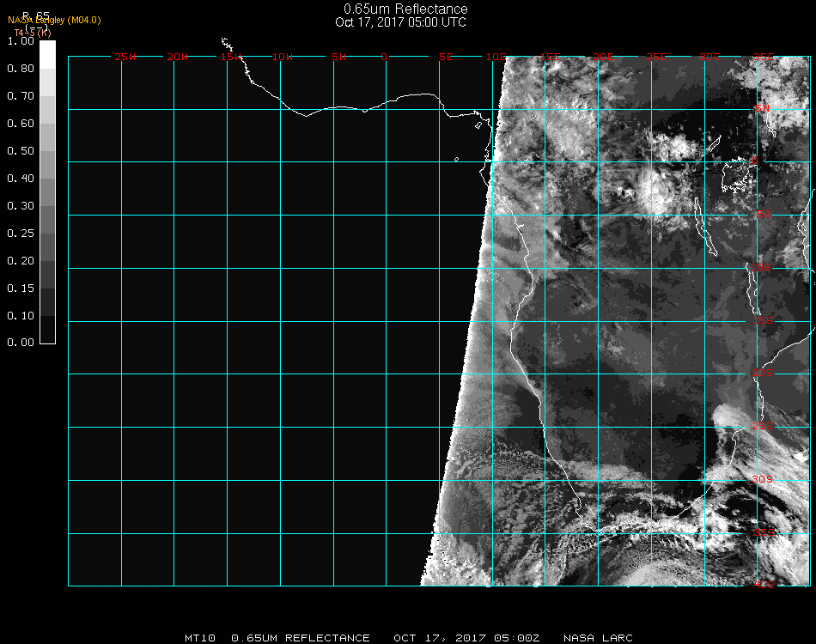Click the 25W longitude label
This screenshot has height=644, width=816.
[125, 57]
